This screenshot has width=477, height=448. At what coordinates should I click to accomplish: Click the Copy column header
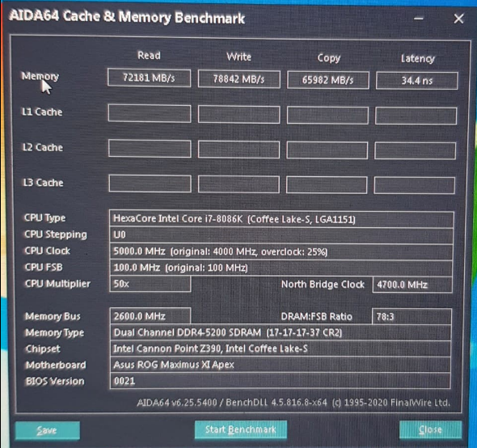pos(328,58)
